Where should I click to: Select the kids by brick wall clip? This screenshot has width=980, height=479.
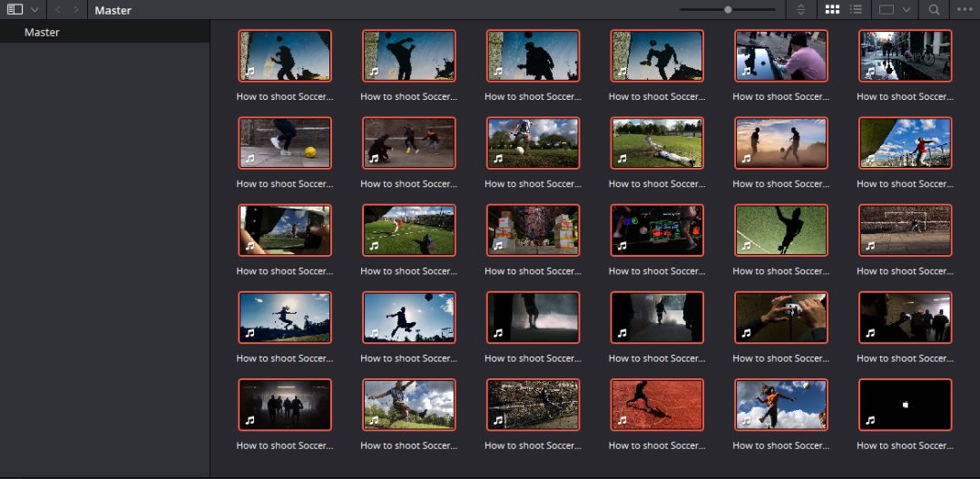[x=408, y=143]
